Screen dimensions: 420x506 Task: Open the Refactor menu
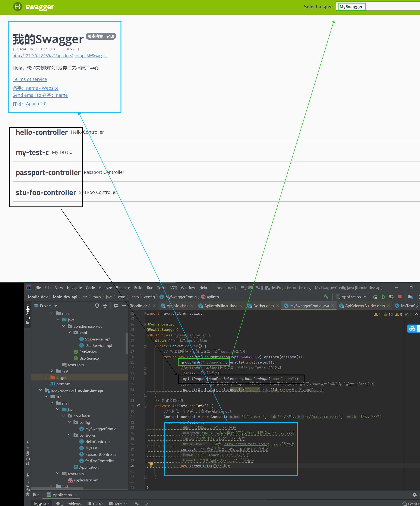click(123, 287)
